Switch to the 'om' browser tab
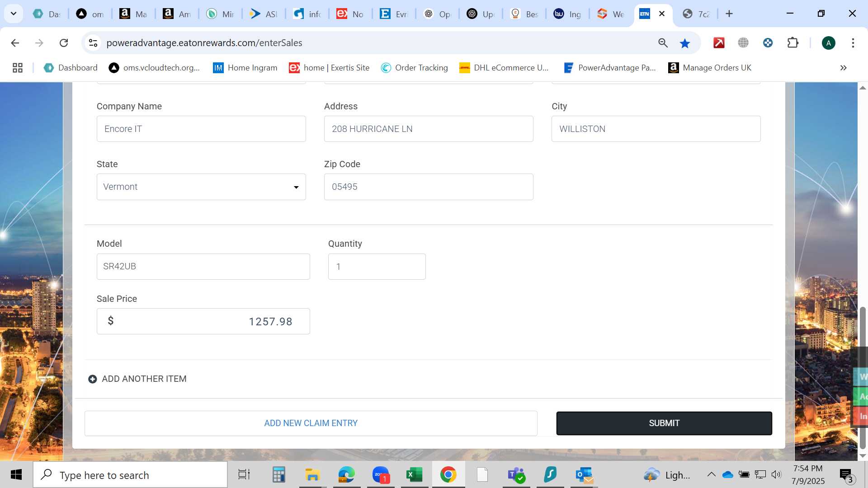 [90, 14]
